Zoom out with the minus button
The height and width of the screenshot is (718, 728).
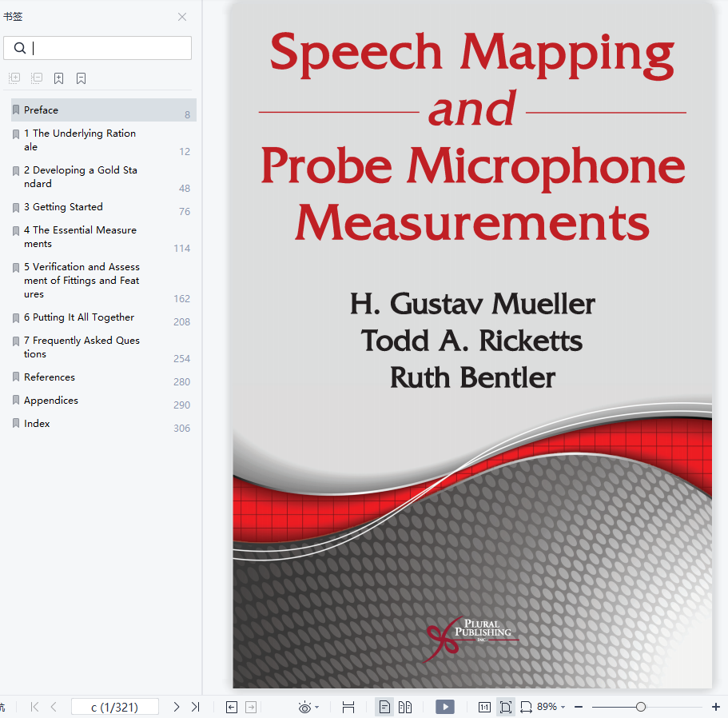[x=579, y=707]
